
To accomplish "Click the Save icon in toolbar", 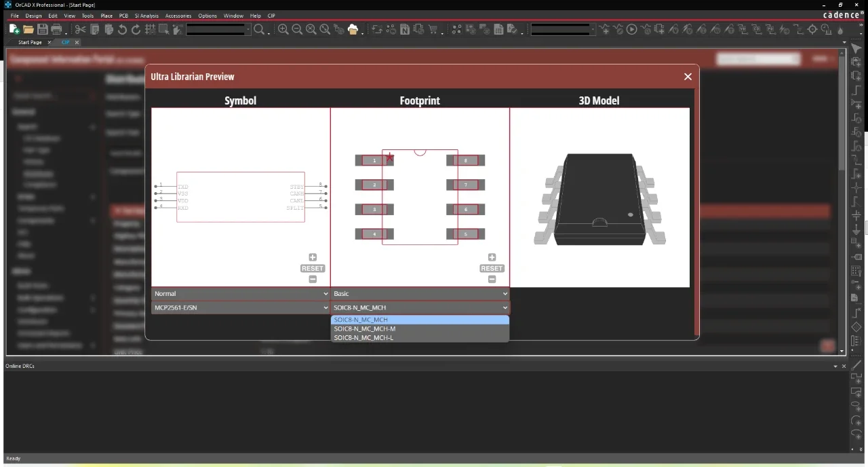I will point(43,29).
